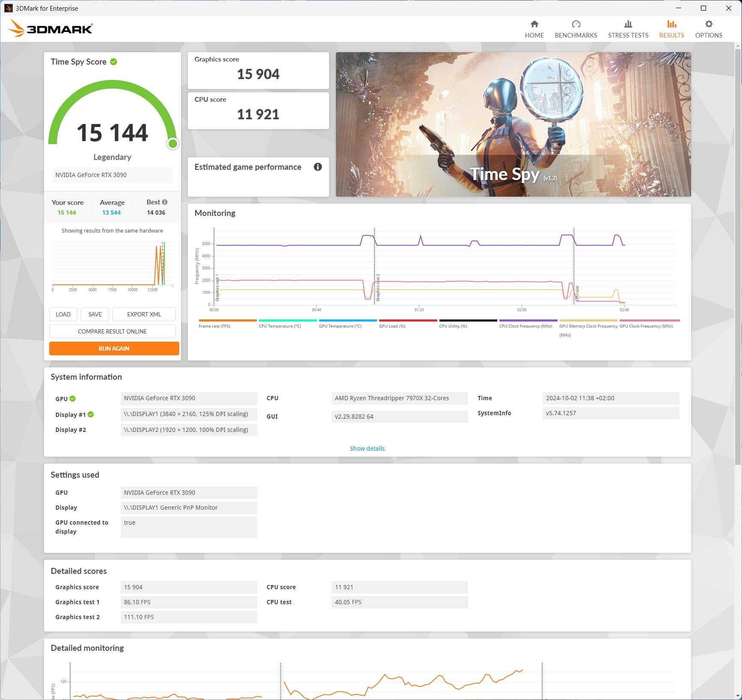Click the Stress Tests bar chart icon
This screenshot has height=700, width=742.
pyautogui.click(x=628, y=24)
